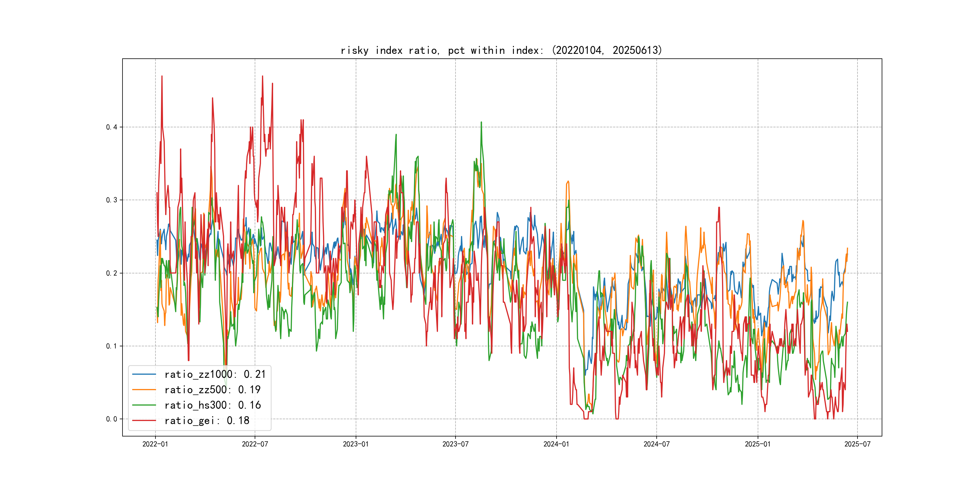980x490 pixels.
Task: Click the 2022-07 x-axis tick label
Action: 255,444
